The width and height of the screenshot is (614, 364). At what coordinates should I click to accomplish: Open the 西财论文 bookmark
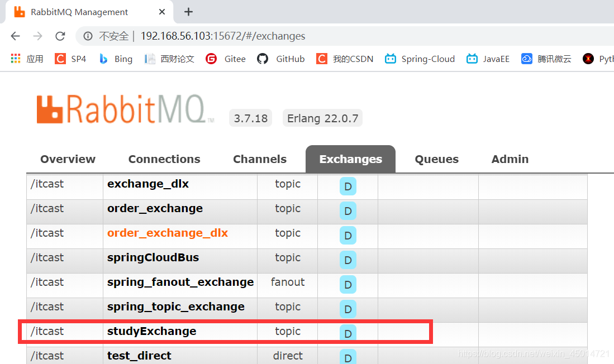pyautogui.click(x=169, y=59)
